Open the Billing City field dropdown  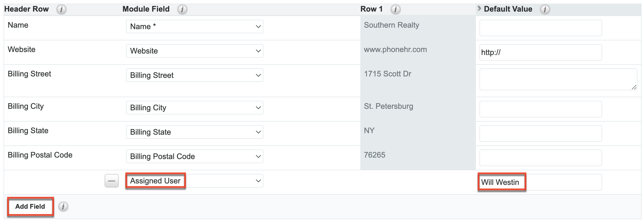[x=195, y=108]
